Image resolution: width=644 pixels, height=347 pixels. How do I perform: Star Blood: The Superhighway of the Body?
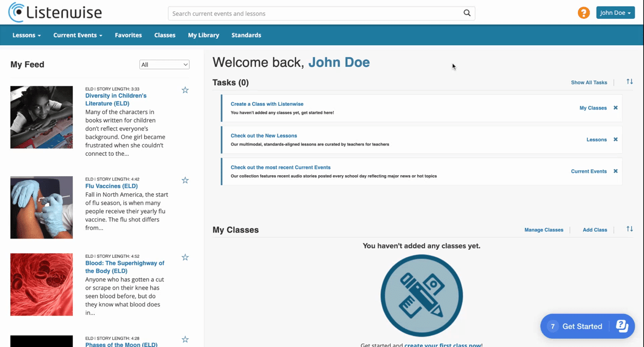185,257
